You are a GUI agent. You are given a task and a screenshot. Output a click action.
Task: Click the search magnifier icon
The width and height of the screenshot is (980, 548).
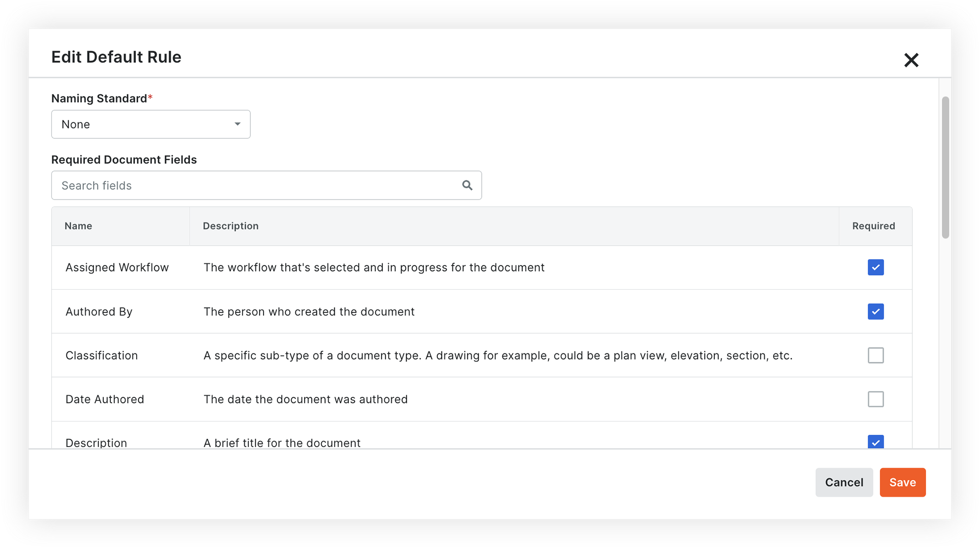(x=467, y=185)
